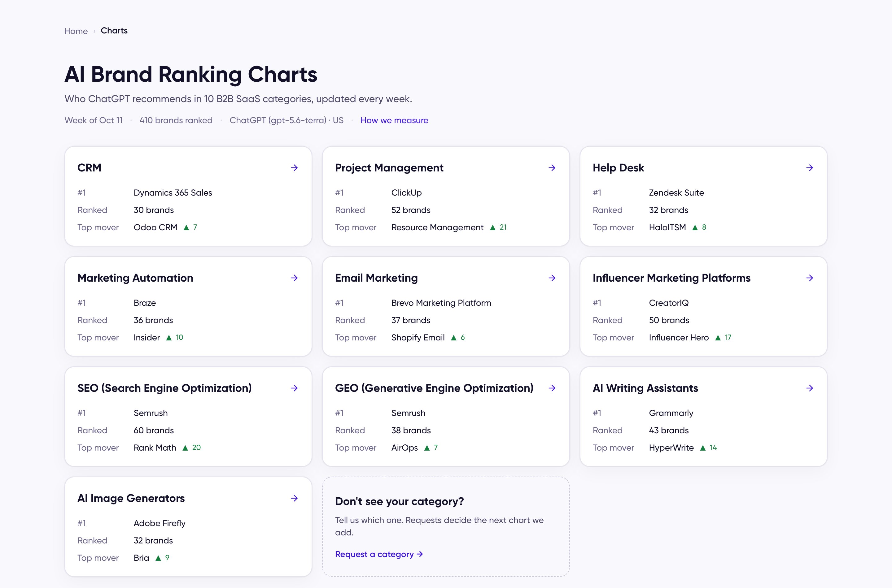The height and width of the screenshot is (588, 892).
Task: Click the Grammarly number one entry
Action: click(671, 413)
